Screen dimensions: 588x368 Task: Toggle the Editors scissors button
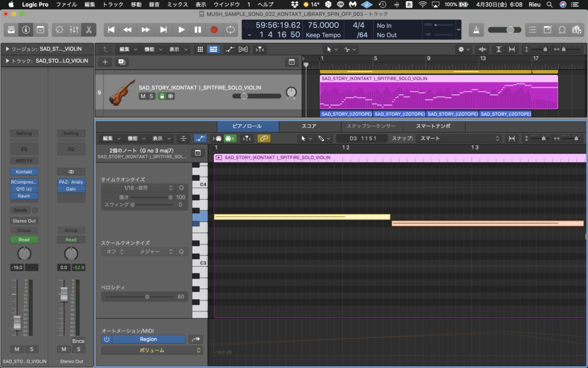pyautogui.click(x=89, y=29)
